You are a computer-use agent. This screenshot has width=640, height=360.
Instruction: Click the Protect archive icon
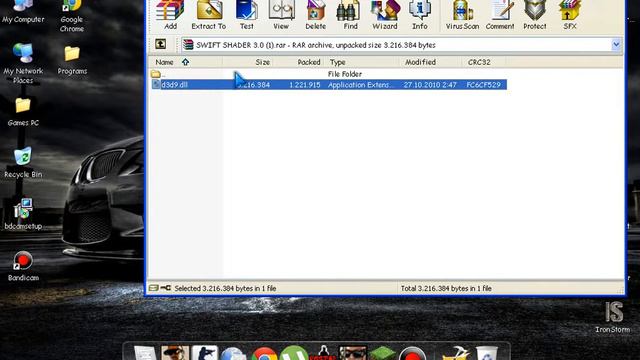tap(535, 15)
